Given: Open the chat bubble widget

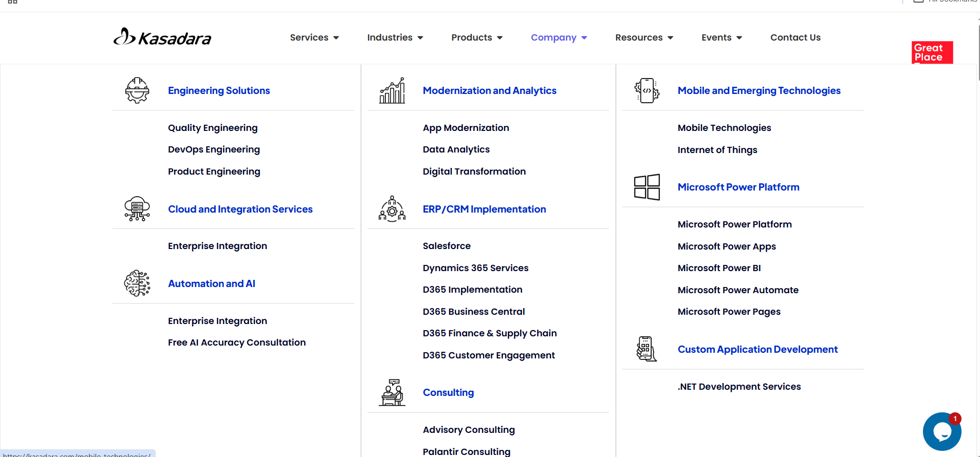Looking at the screenshot, I should coord(942,431).
